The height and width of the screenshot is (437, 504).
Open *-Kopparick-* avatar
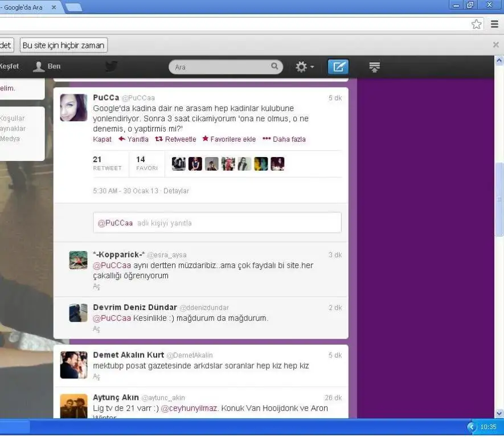78,260
